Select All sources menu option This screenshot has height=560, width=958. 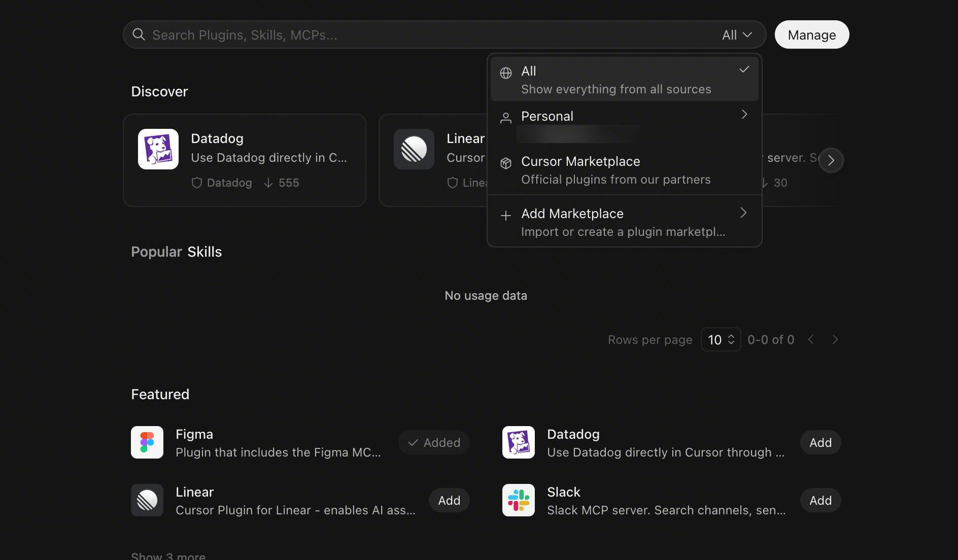(x=625, y=79)
